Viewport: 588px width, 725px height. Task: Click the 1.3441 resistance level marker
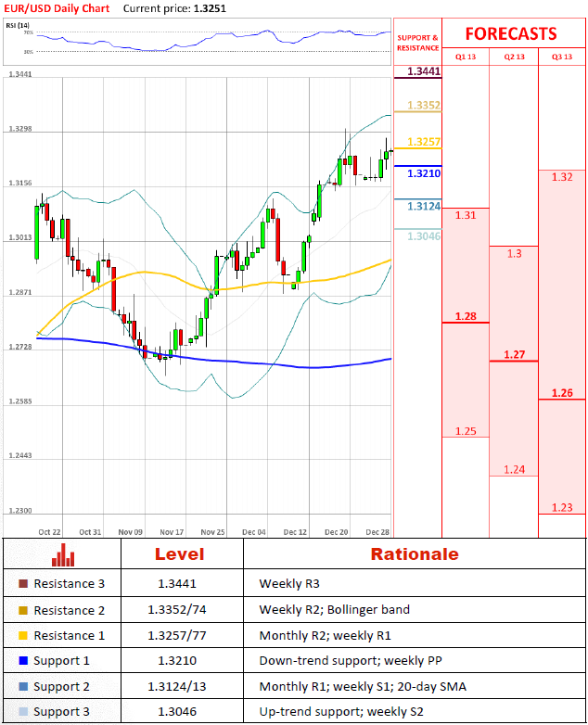point(424,71)
